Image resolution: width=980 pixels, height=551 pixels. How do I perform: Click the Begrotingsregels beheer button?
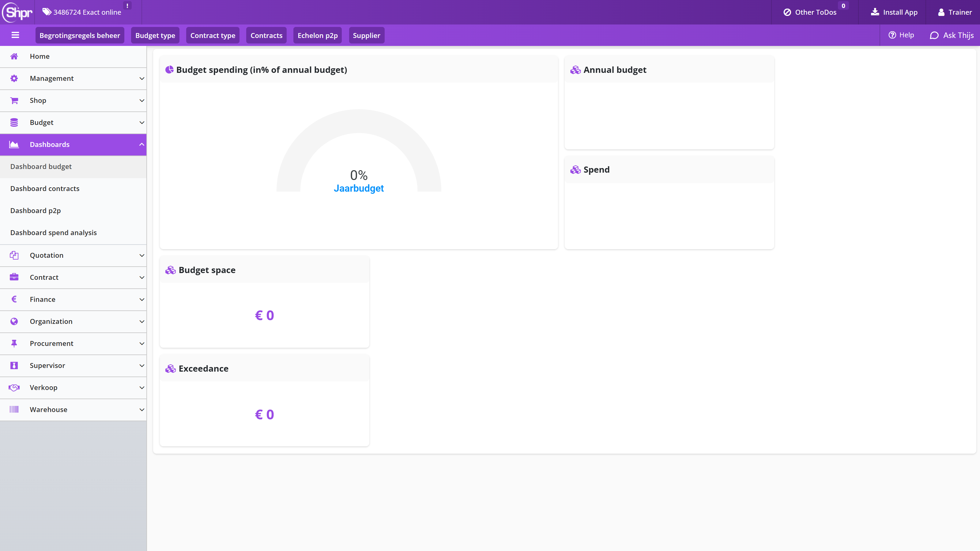80,36
